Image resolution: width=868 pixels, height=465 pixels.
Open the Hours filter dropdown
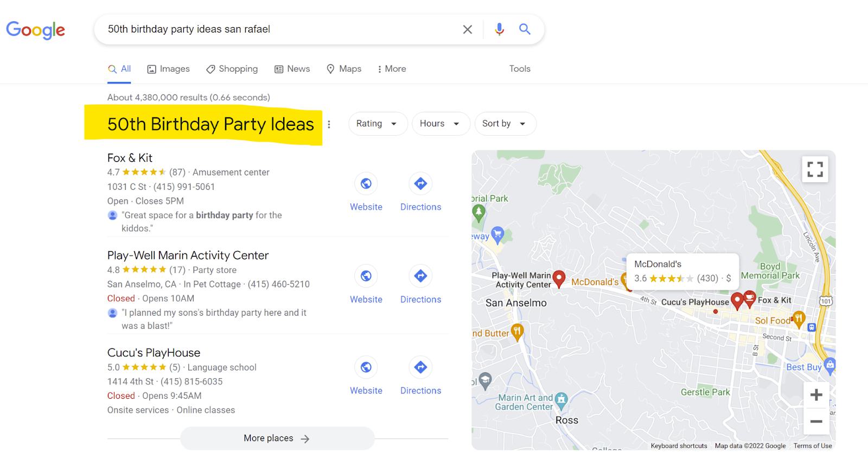[x=440, y=124]
